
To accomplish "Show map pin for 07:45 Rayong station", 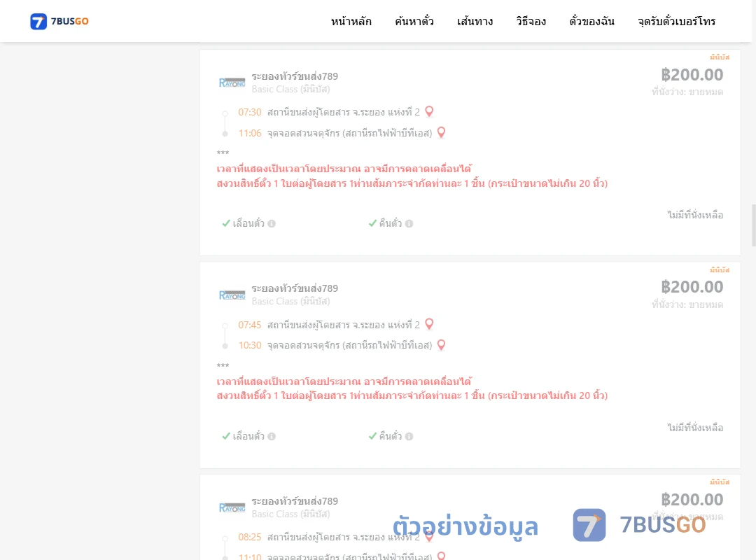I will [x=429, y=323].
